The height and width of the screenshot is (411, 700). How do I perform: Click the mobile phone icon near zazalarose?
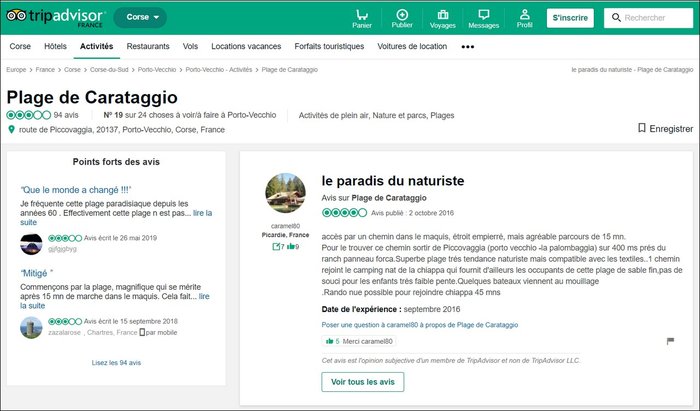click(x=142, y=332)
